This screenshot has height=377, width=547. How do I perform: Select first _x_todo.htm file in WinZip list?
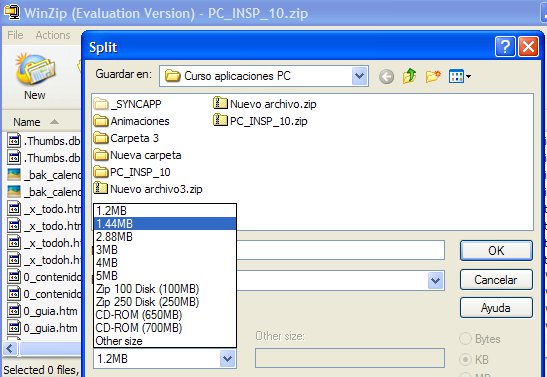44,209
